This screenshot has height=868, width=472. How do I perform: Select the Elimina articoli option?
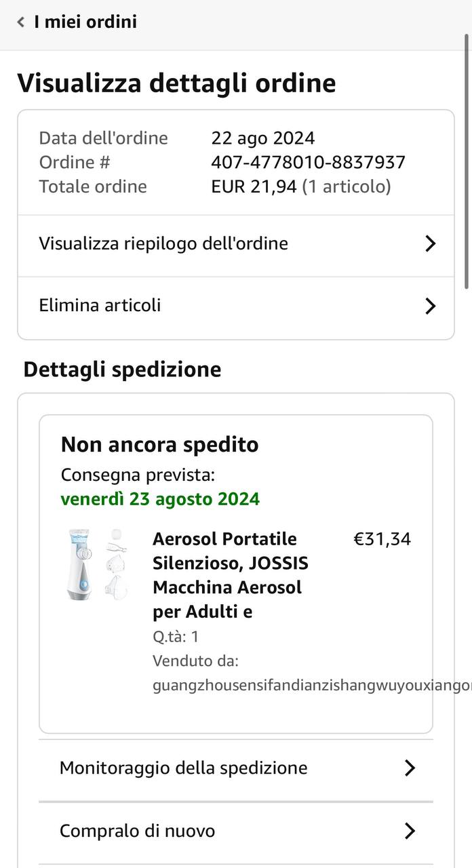(100, 305)
